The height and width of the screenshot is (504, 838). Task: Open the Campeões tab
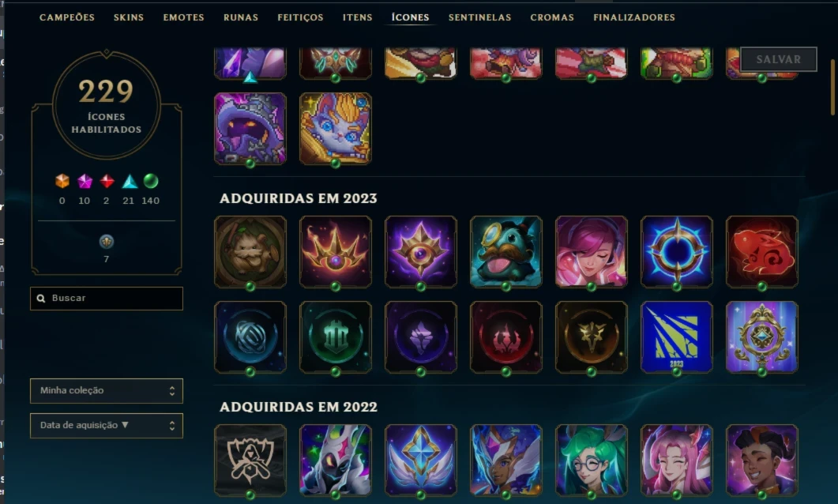(x=67, y=17)
